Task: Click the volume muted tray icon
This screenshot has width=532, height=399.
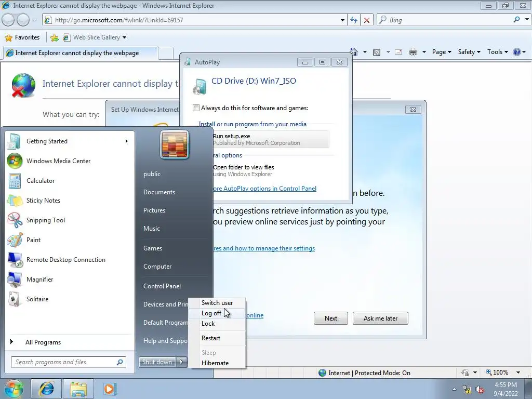Action: [480, 390]
